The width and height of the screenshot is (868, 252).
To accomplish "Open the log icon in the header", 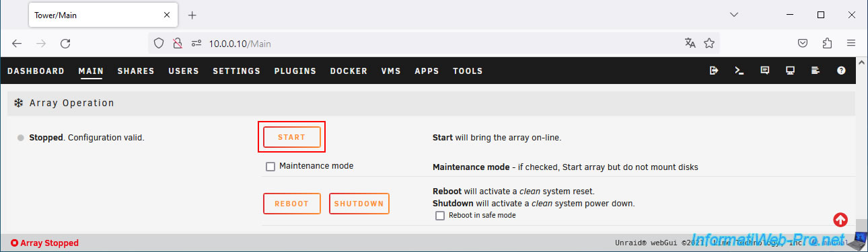I will click(x=816, y=71).
